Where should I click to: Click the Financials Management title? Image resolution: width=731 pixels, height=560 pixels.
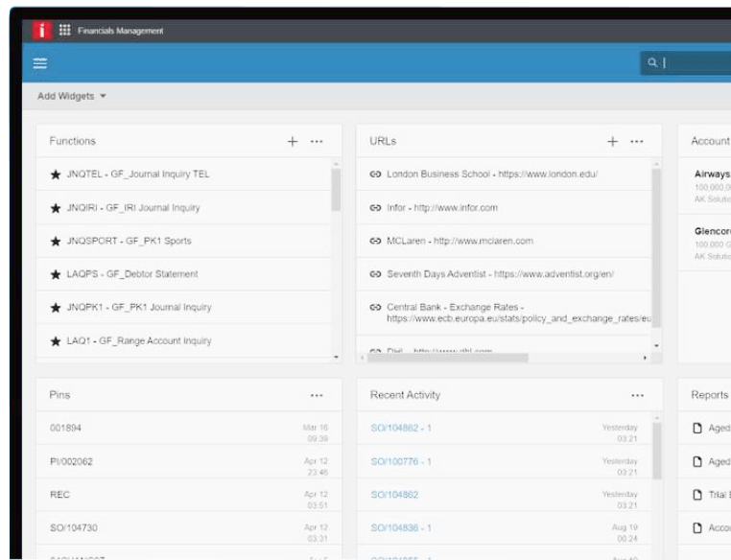pos(120,31)
